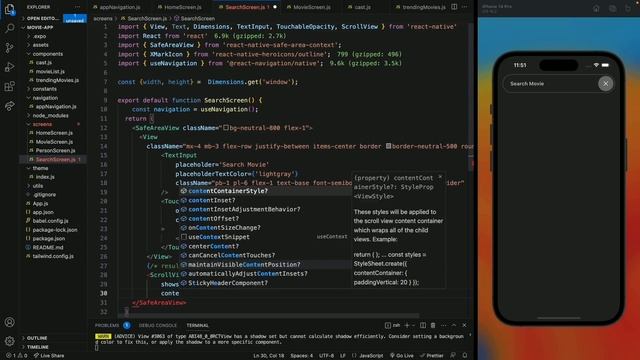Open the TERMINAL panel tab
The image size is (640, 360).
pos(198,325)
